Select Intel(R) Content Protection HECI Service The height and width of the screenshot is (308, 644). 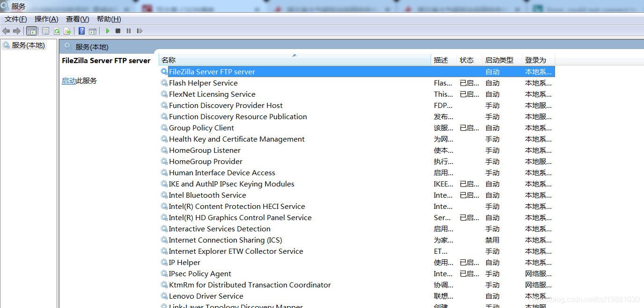coord(237,206)
